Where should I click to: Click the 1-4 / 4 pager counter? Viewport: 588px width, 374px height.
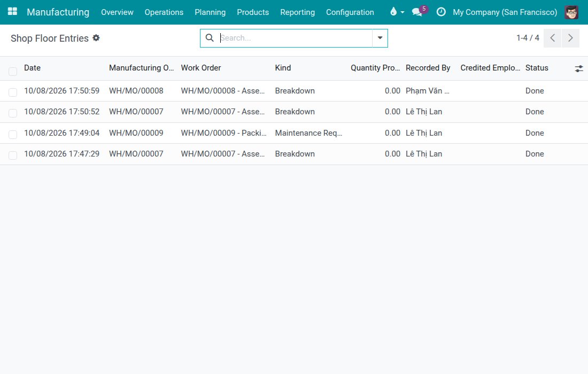pyautogui.click(x=528, y=38)
